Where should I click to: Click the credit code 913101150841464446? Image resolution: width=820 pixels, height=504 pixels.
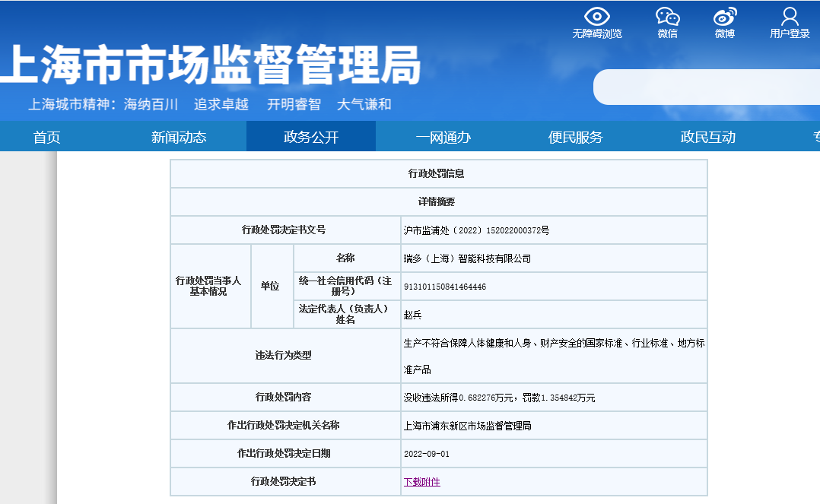pyautogui.click(x=445, y=287)
